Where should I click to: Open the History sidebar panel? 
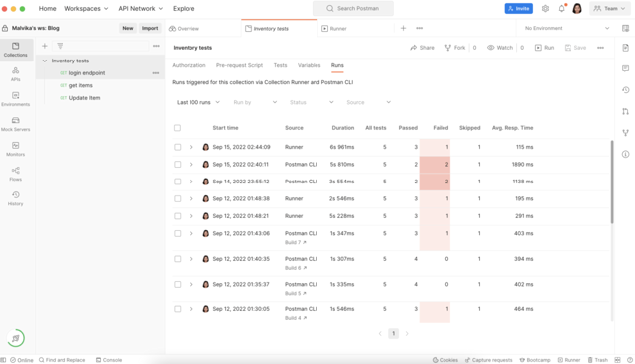click(16, 198)
